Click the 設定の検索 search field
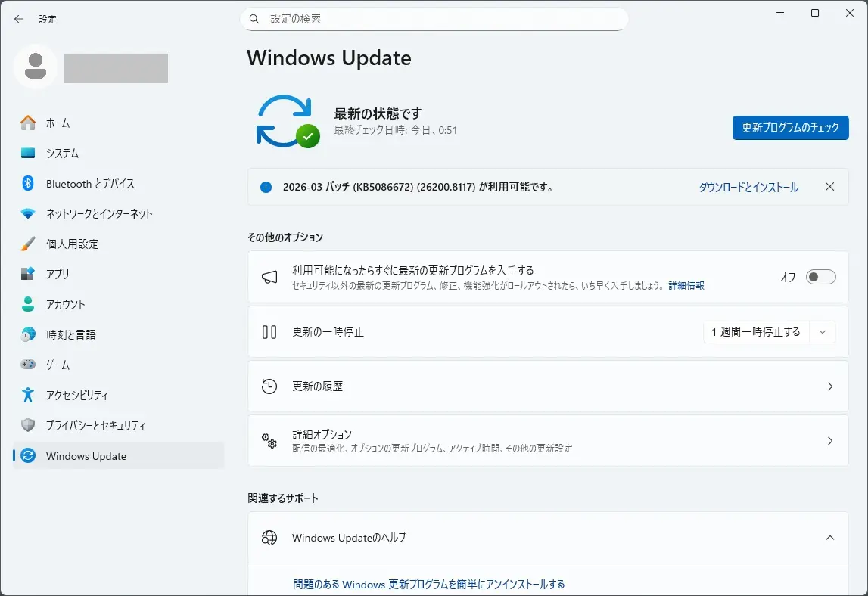Screen dimensions: 868x596 tap(434, 19)
